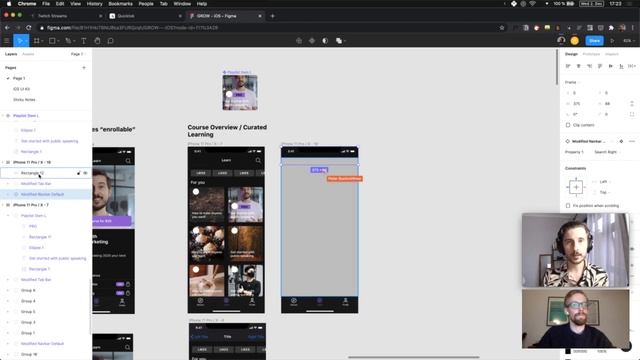The width and height of the screenshot is (640, 360).
Task: Collapse the iPhone 11 Pro / X - 10 frame
Action: pos(3,162)
